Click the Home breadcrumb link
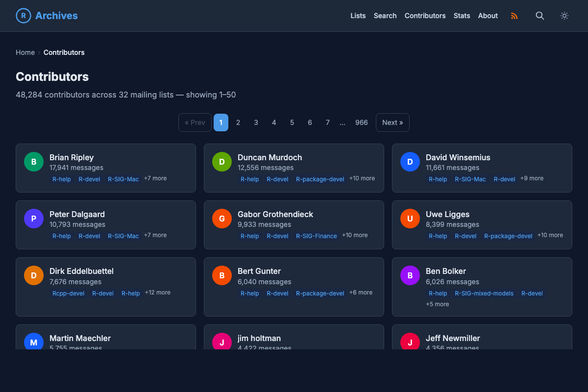This screenshot has height=392, width=588. 25,52
